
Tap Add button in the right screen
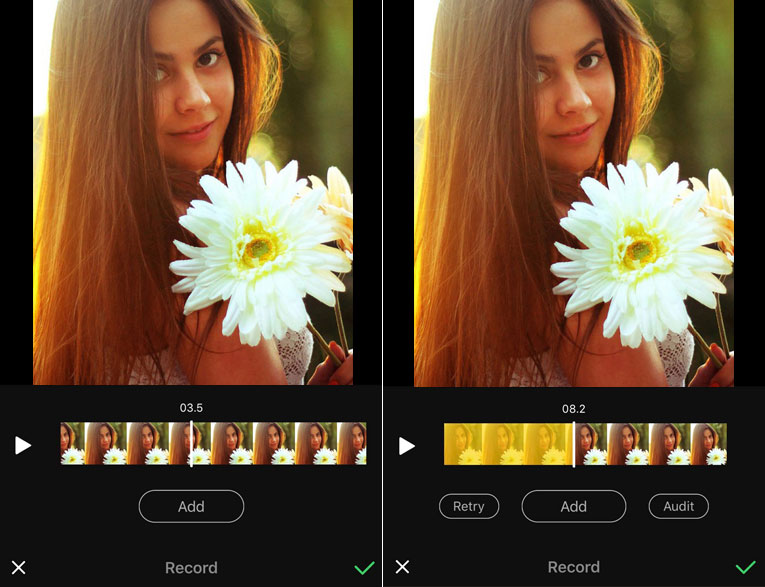pos(574,506)
